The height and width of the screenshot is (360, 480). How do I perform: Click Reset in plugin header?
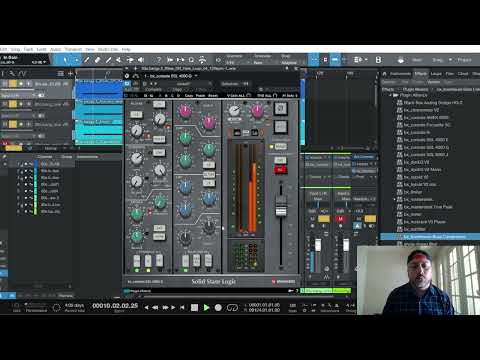(213, 95)
